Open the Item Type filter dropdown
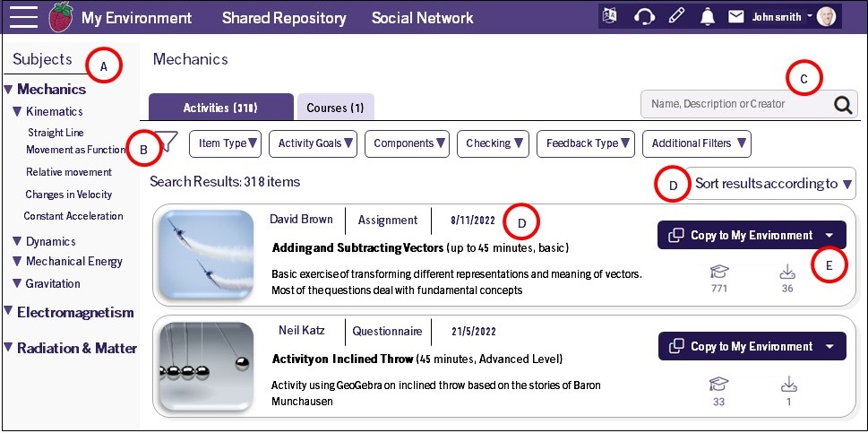 (228, 143)
